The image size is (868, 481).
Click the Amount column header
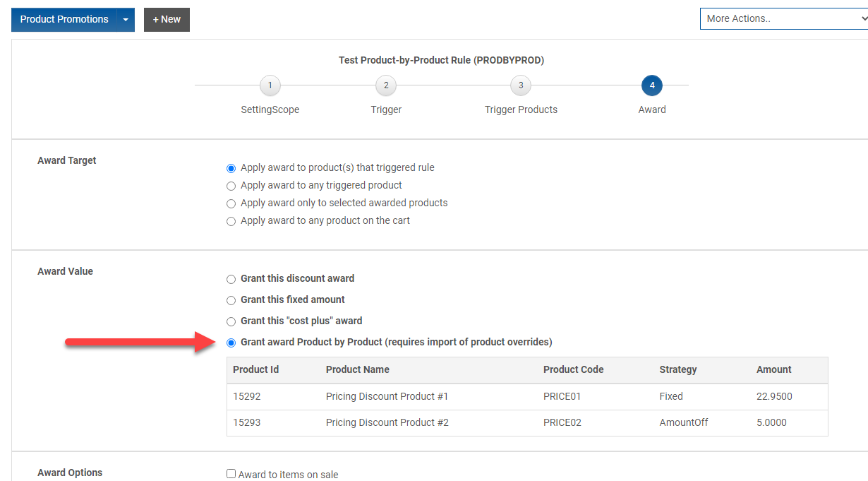[774, 369]
